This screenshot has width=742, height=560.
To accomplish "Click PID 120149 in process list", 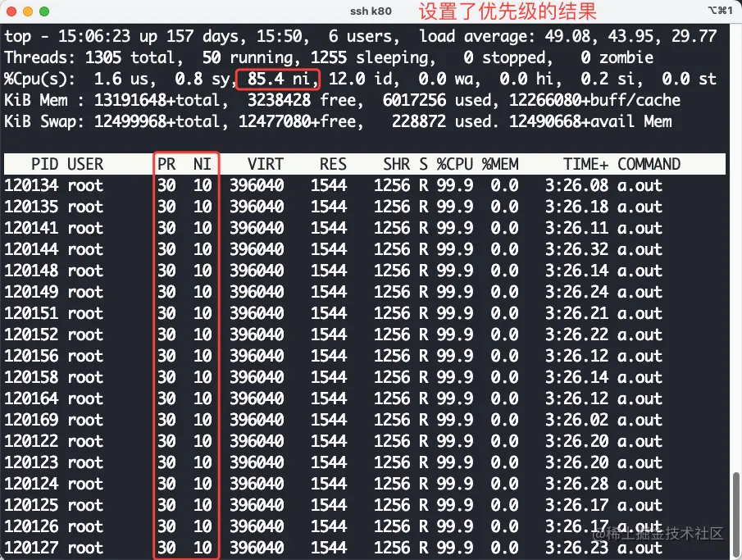I will [31, 292].
